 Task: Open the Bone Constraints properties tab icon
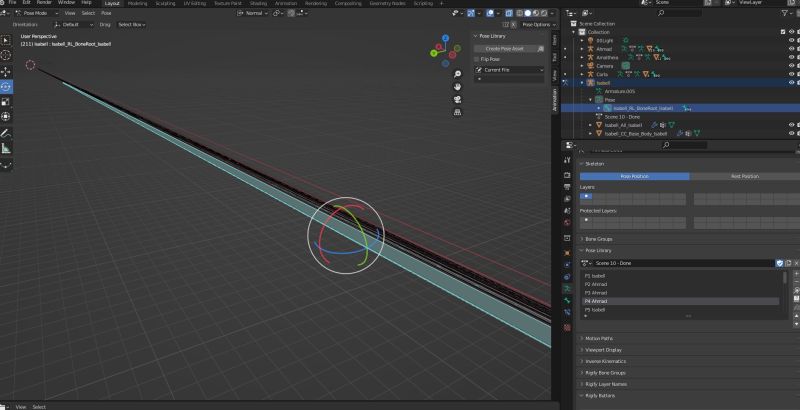(567, 312)
